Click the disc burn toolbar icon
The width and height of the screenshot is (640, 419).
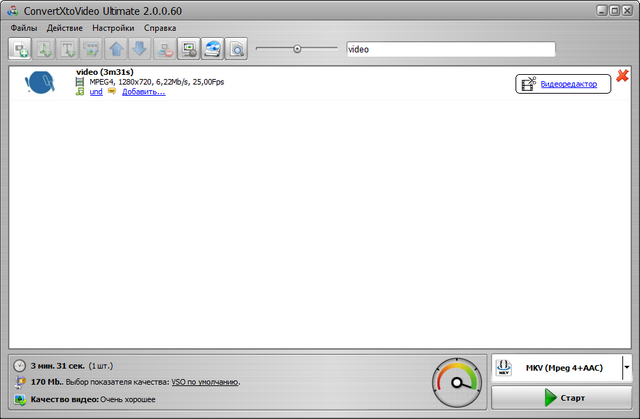(213, 48)
